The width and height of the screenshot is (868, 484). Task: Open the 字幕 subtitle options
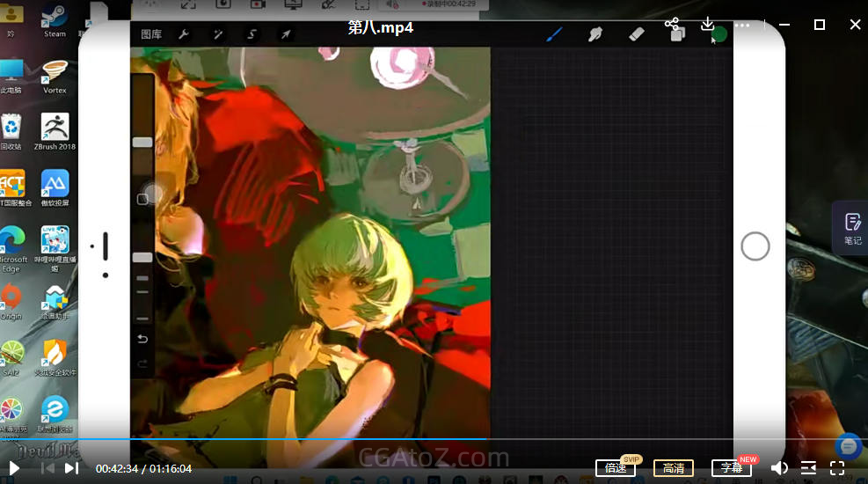click(732, 468)
